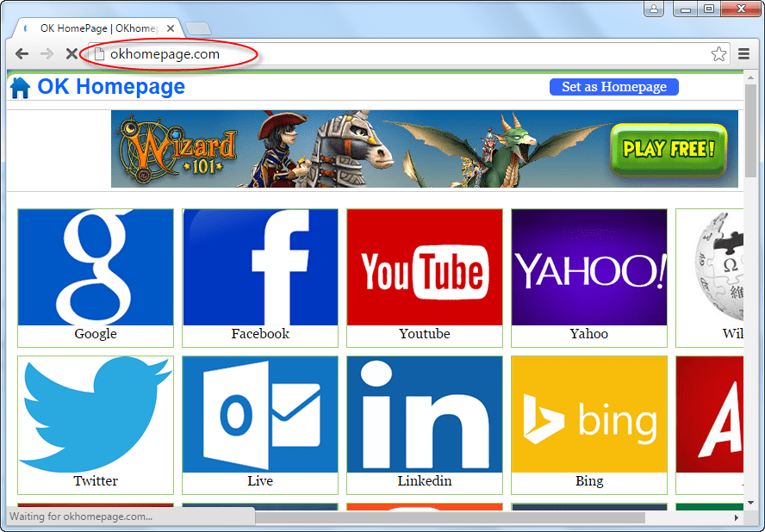Screen dimensions: 765x532
Task: Open the Bing tile icon
Action: (x=589, y=414)
